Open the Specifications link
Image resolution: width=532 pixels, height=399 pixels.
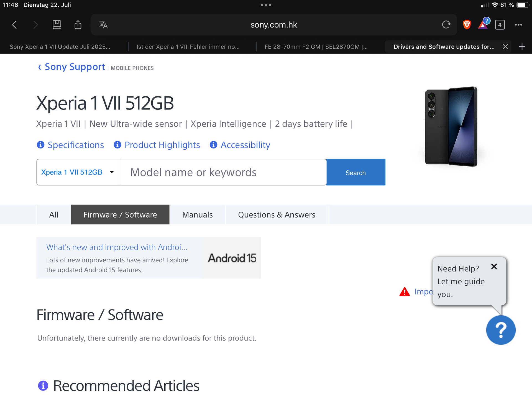click(76, 145)
